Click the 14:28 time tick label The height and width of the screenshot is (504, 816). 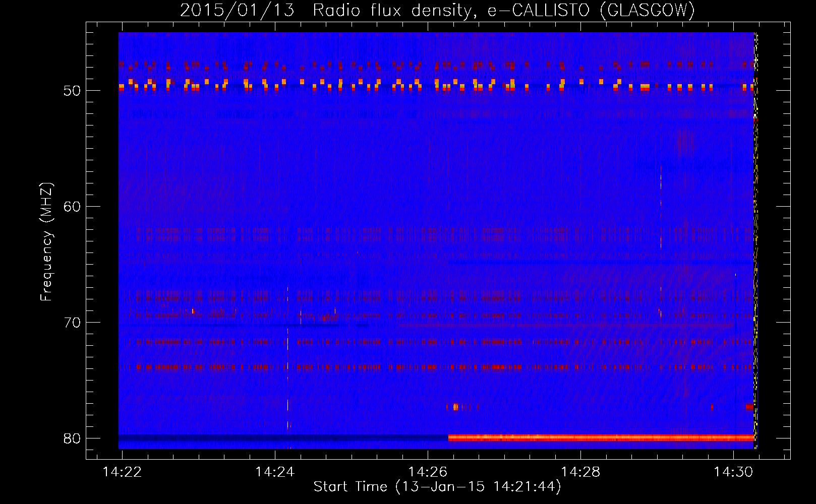580,472
